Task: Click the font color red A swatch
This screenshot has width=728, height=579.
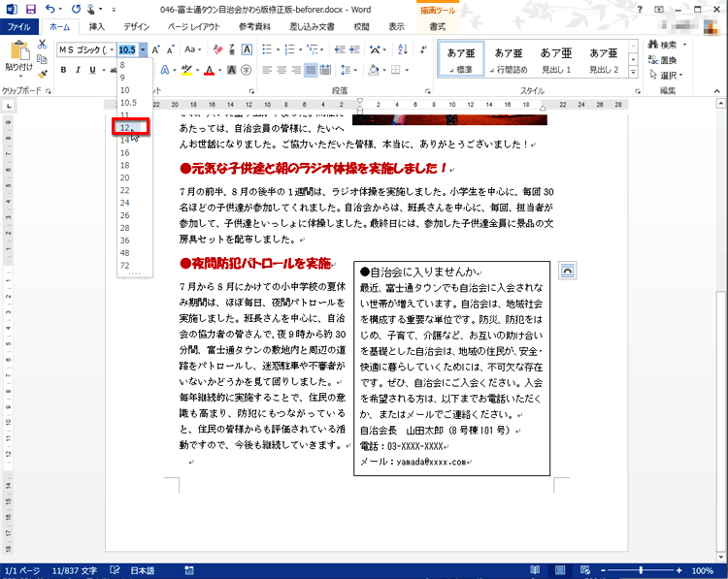Action: click(210, 70)
